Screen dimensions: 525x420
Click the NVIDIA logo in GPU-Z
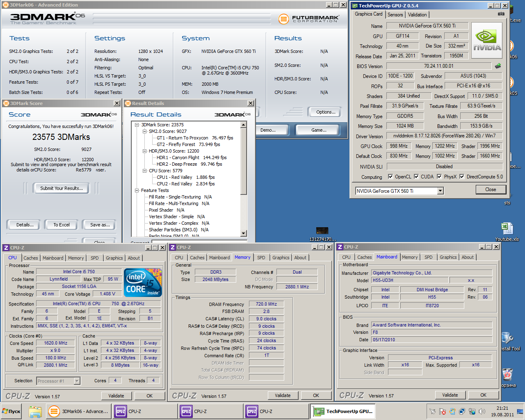tap(487, 40)
